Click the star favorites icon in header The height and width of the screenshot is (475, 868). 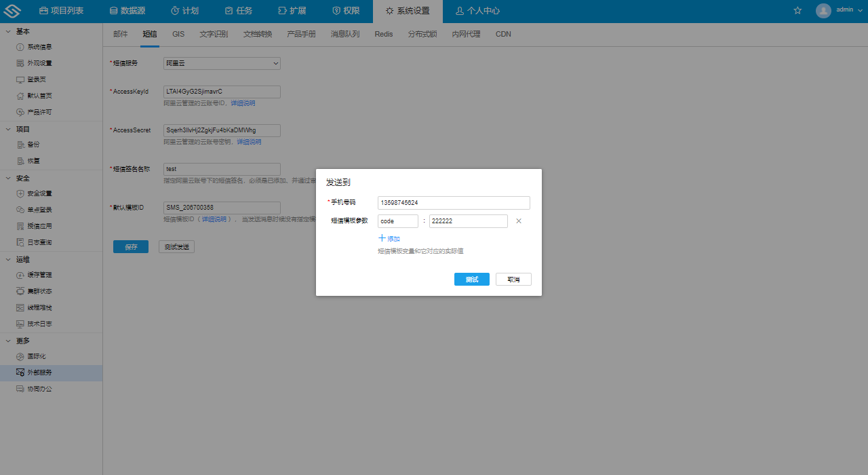coord(797,11)
